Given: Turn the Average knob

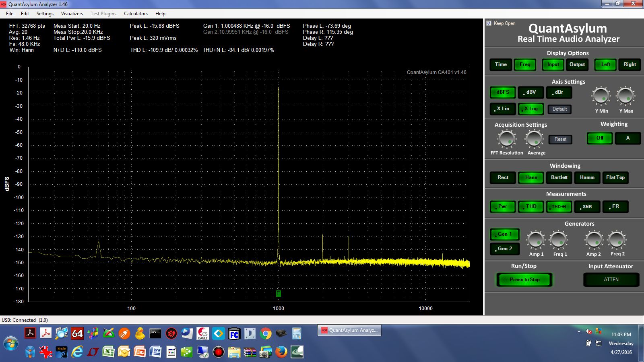Looking at the screenshot, I should [x=534, y=139].
